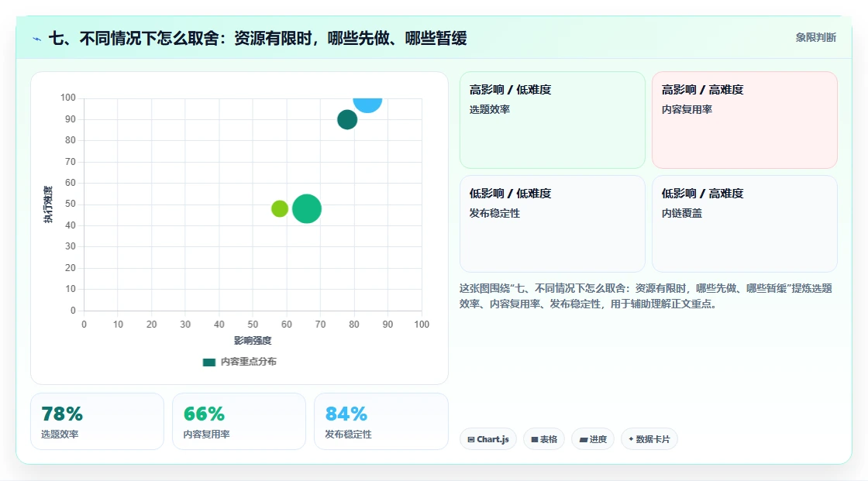Viewport: 868px width, 481px height.
Task: Open the 高影响 / 低难度 quadrant card
Action: pyautogui.click(x=553, y=120)
